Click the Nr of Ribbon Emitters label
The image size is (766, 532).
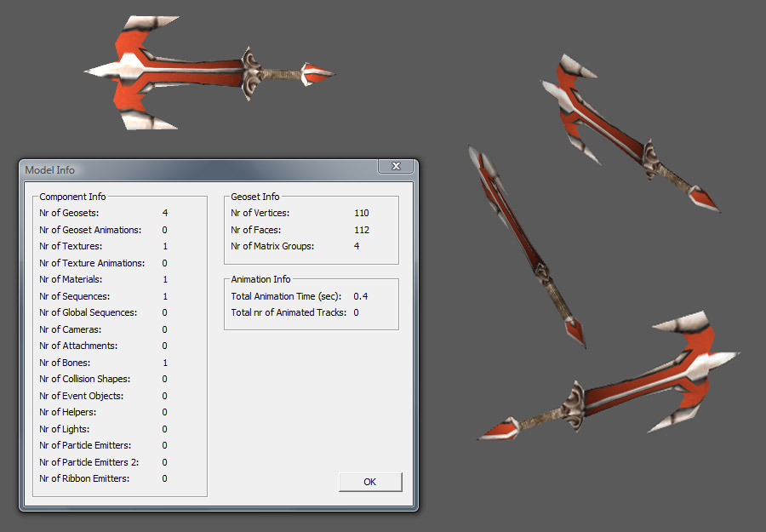(x=84, y=478)
